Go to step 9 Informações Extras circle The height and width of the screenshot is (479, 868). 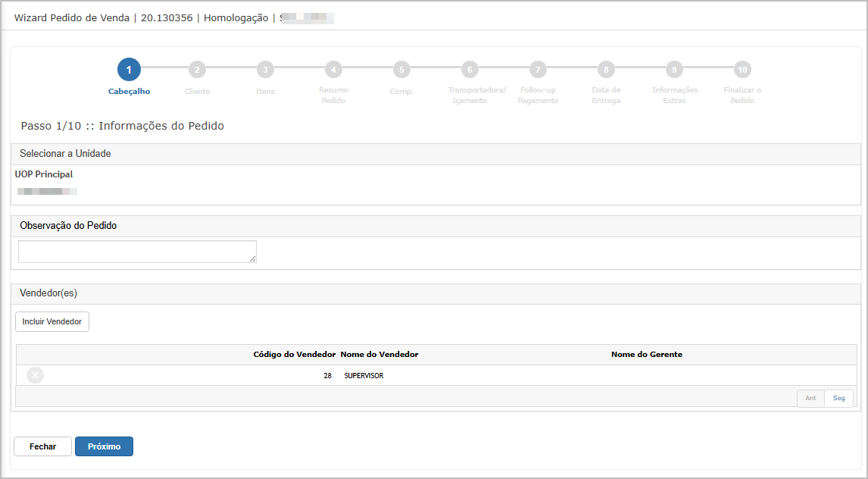coord(674,70)
